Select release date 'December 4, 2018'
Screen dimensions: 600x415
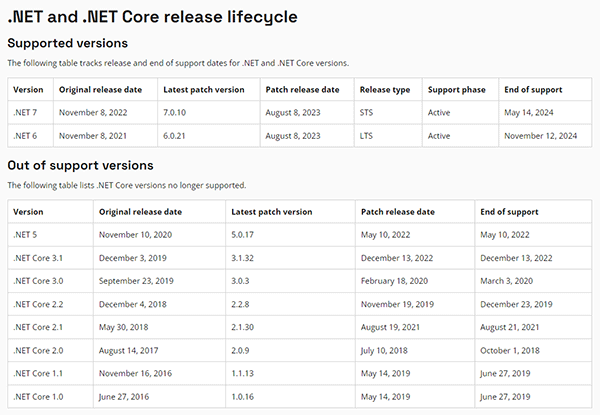pos(133,304)
